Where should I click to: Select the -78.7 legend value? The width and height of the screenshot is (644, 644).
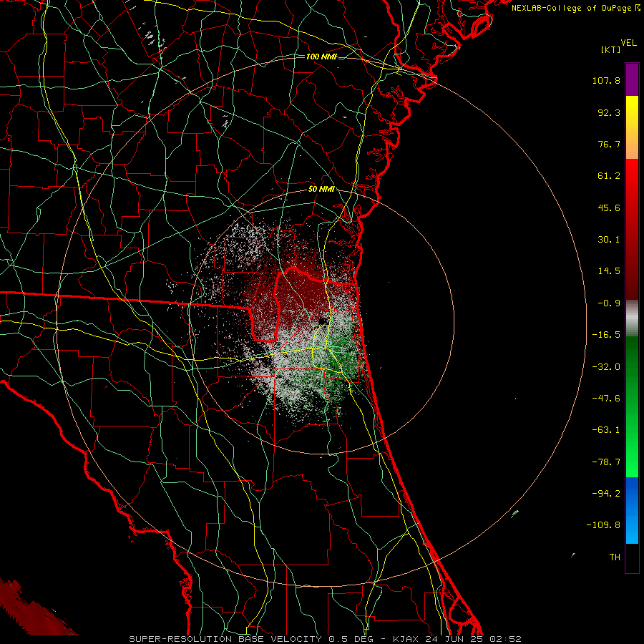tap(606, 462)
